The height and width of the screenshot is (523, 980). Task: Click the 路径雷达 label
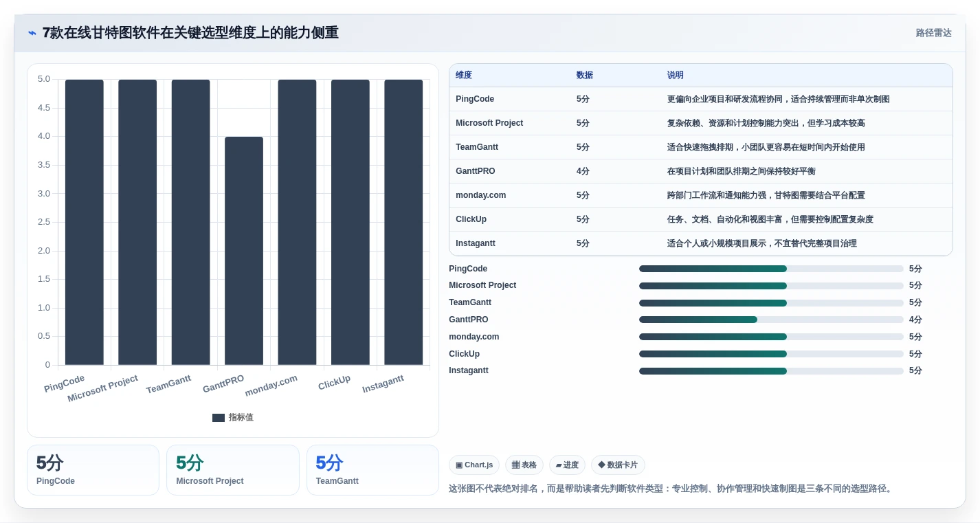coord(933,33)
